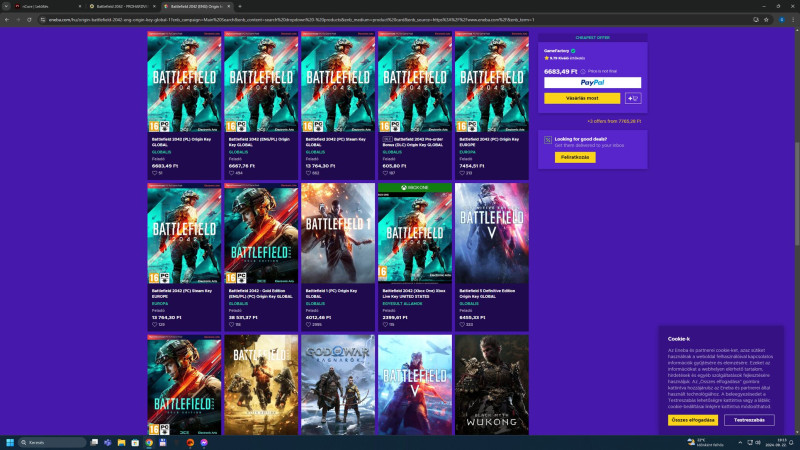
Task: Open Task View from the taskbar
Action: 94,442
